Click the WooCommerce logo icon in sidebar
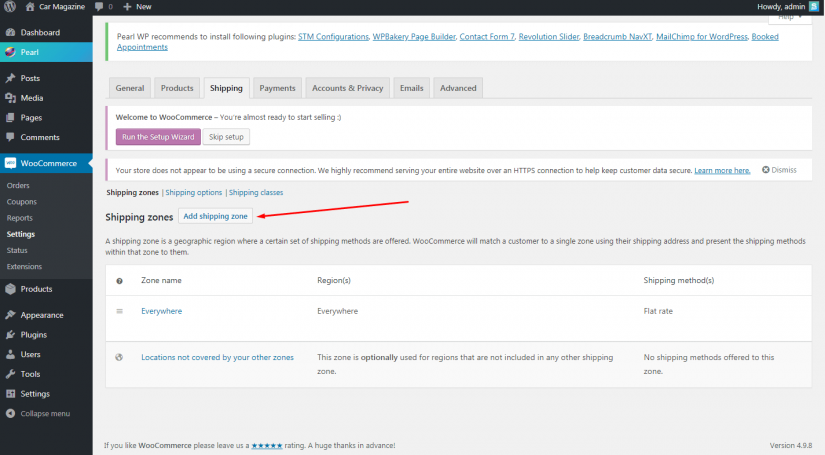The width and height of the screenshot is (825, 455). click(x=11, y=163)
